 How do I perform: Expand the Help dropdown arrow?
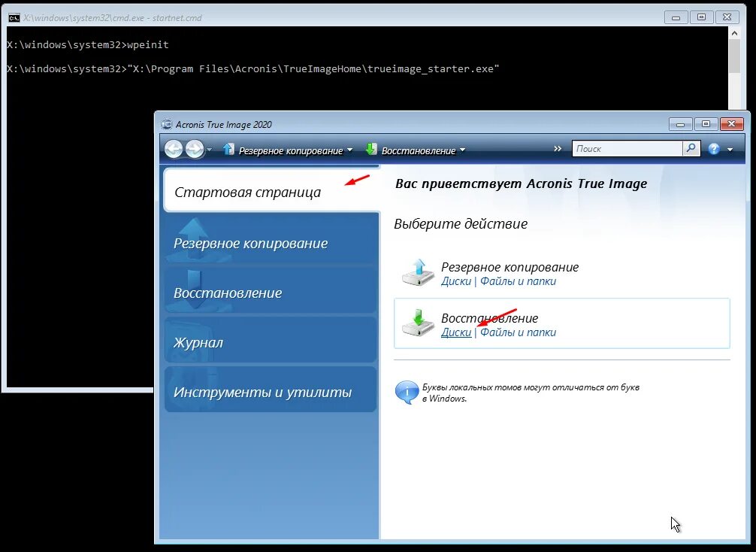click(730, 150)
